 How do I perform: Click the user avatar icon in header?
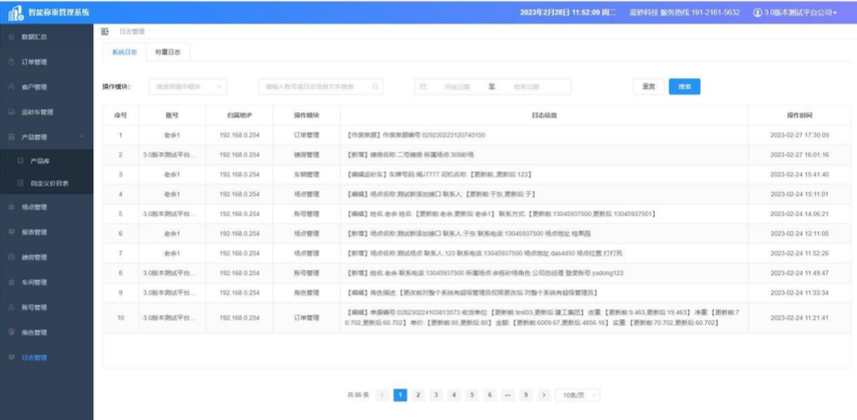coord(758,12)
